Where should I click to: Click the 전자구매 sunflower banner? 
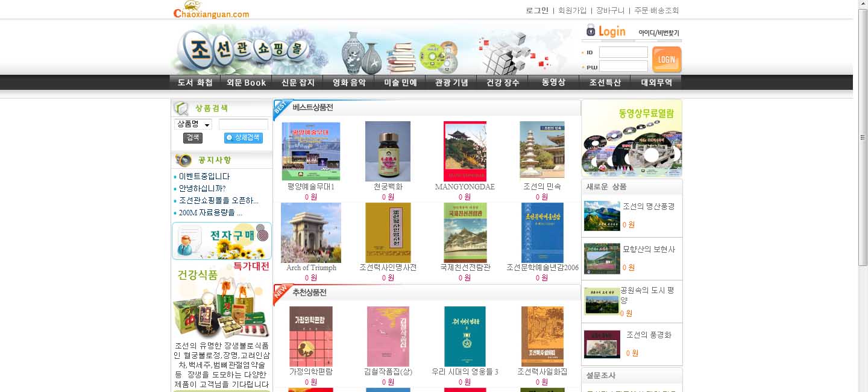(222, 241)
